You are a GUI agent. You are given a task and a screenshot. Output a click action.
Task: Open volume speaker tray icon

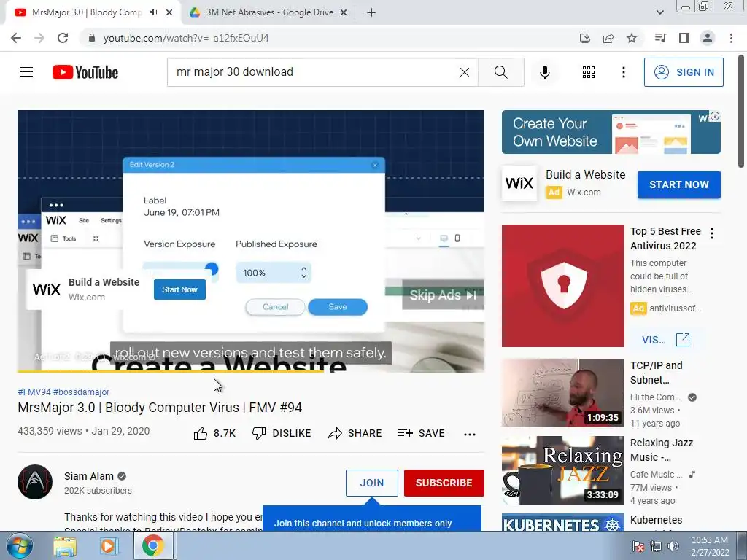[673, 547]
